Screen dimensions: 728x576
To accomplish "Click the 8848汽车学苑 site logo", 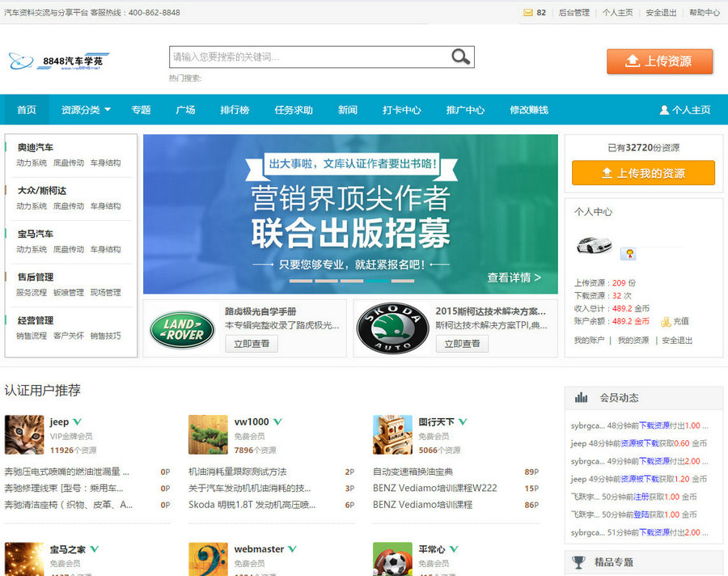I will coord(59,61).
